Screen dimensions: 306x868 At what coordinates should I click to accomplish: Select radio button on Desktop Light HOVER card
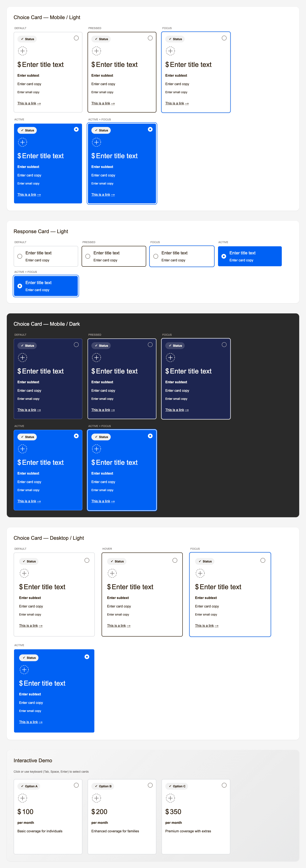tap(175, 561)
